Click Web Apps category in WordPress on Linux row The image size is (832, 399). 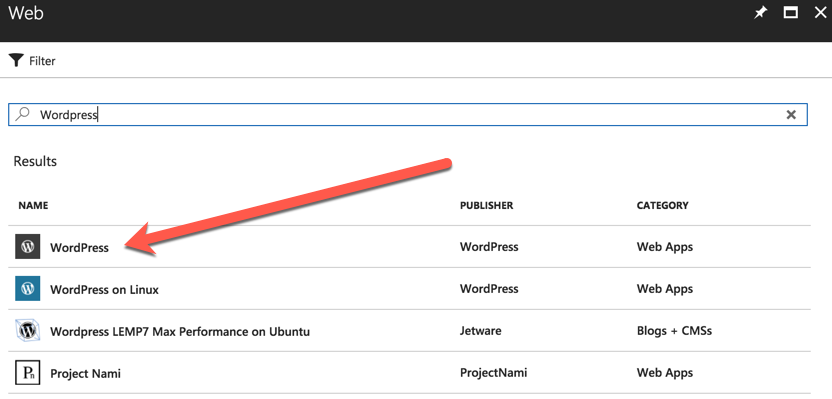665,289
